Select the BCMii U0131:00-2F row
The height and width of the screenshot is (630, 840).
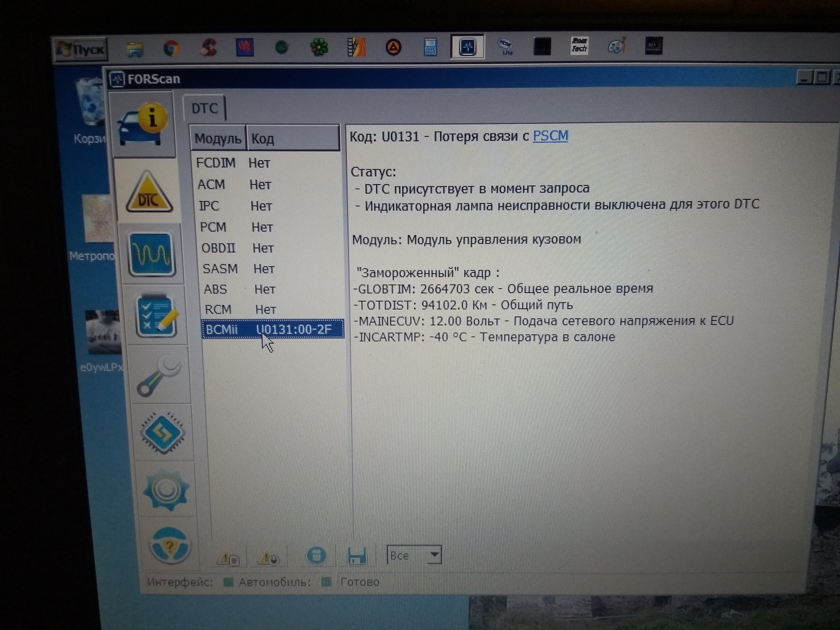pos(272,329)
